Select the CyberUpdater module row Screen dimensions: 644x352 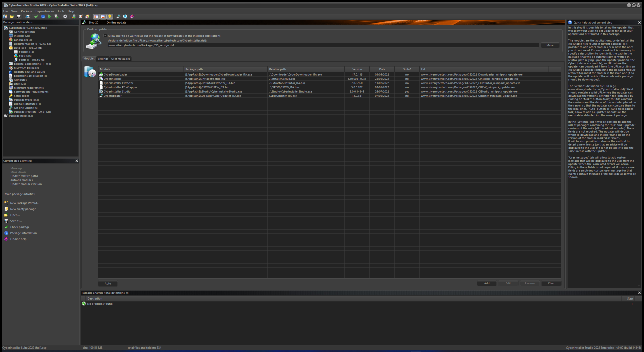(x=329, y=96)
